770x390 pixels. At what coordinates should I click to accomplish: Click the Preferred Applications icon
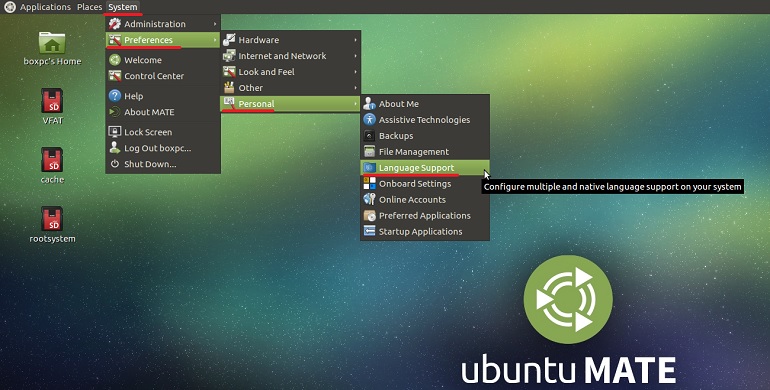click(x=369, y=215)
